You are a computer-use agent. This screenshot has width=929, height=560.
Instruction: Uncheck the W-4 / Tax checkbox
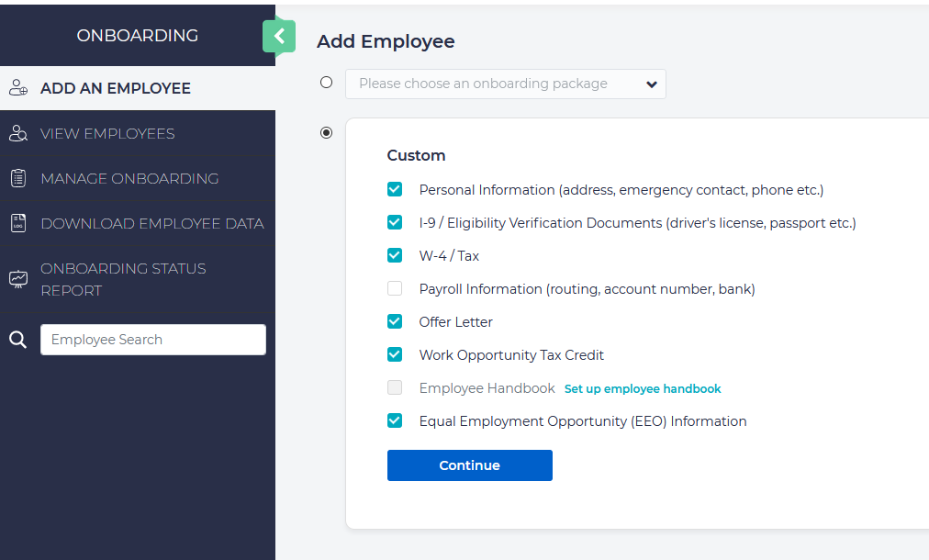click(395, 256)
